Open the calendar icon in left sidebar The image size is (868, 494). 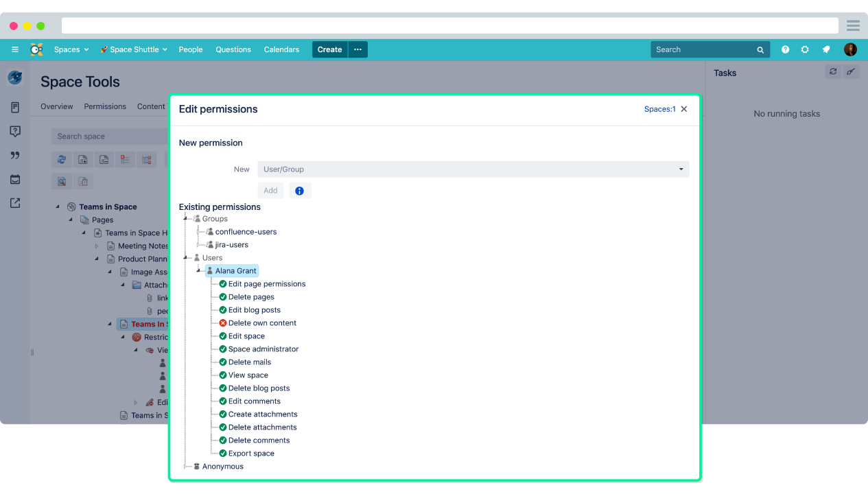point(15,179)
